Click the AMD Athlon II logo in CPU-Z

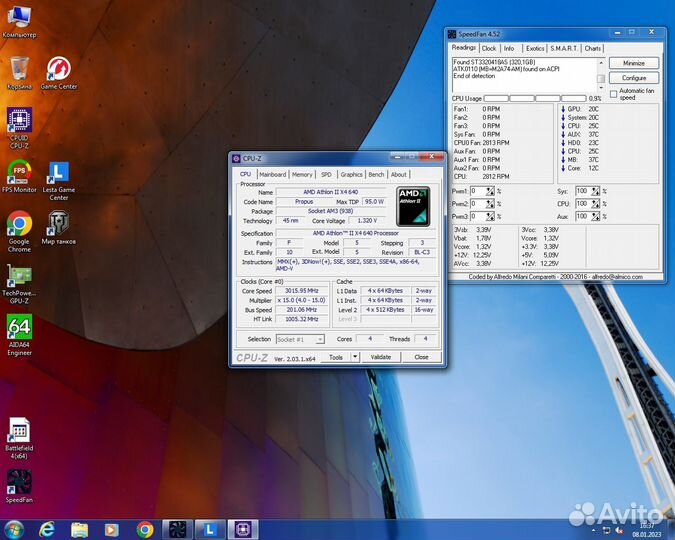click(x=413, y=206)
